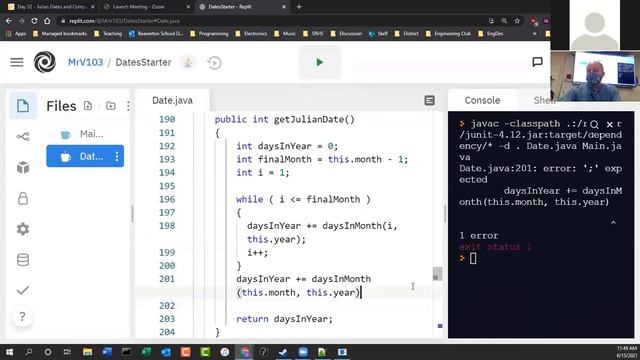Click the Replit logo
This screenshot has width=640, height=360.
pyautogui.click(x=44, y=62)
